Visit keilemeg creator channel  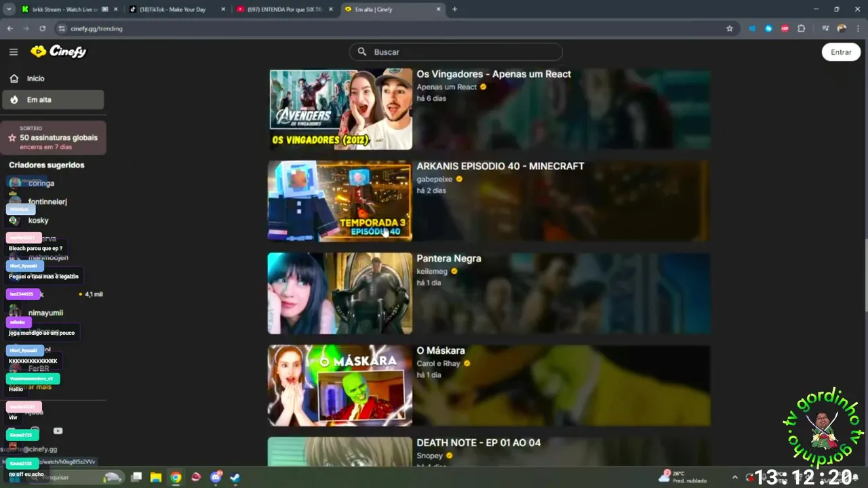(x=432, y=271)
